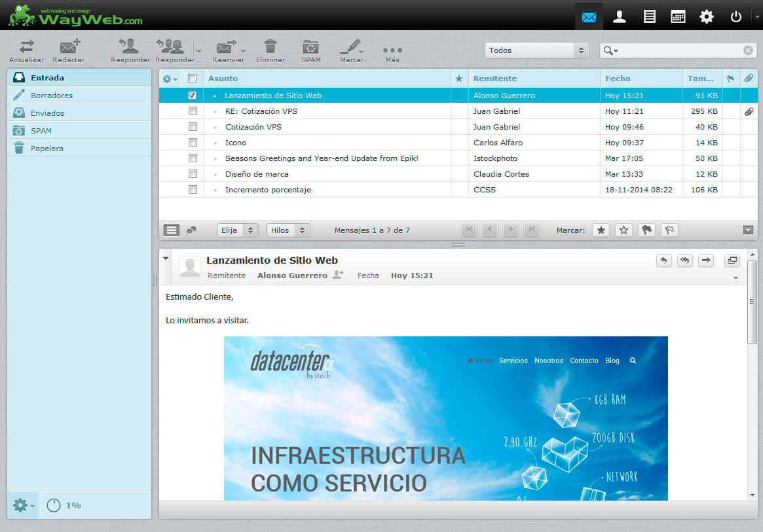
Task: Mark message as SPAM
Action: [x=310, y=51]
